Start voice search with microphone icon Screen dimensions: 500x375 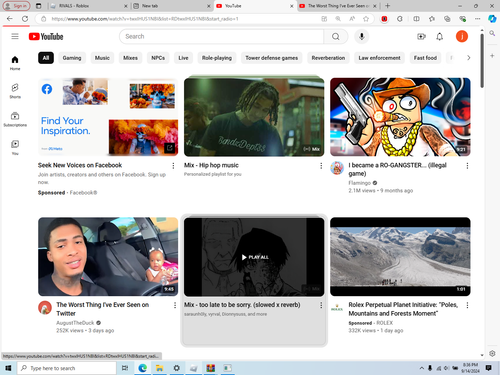tap(362, 36)
